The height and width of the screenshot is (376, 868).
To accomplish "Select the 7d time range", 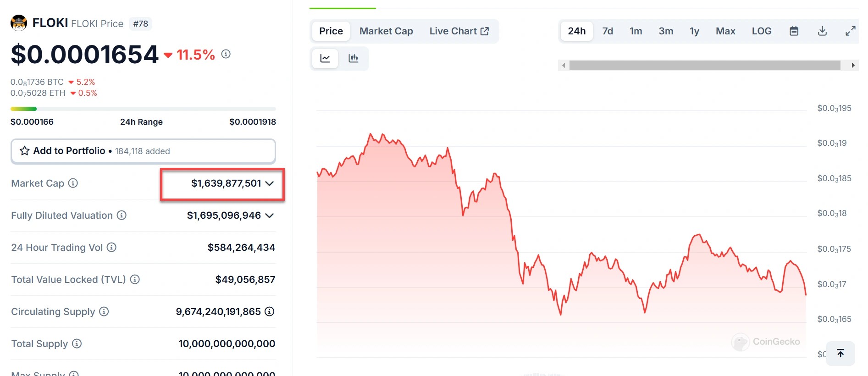I will 608,31.
